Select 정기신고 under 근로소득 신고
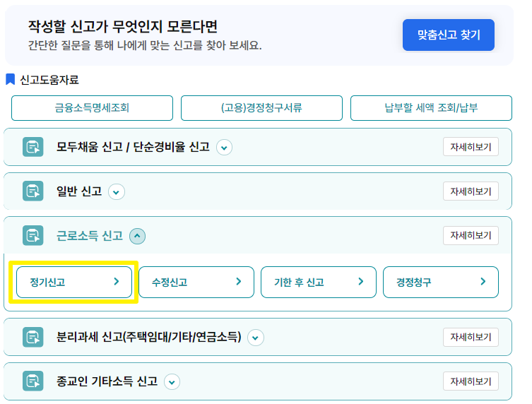The height and width of the screenshot is (404, 532). (x=73, y=282)
